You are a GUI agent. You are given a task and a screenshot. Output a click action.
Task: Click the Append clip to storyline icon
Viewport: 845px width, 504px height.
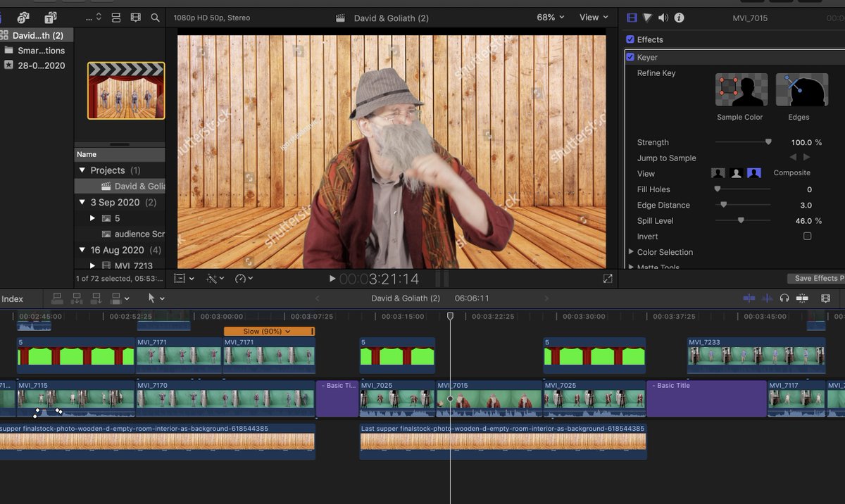[x=96, y=298]
